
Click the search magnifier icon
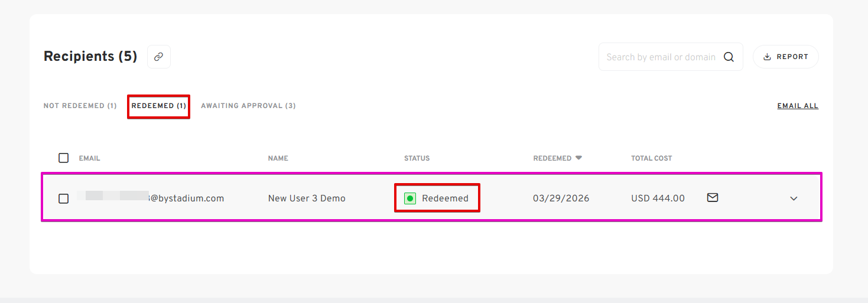[x=729, y=57]
